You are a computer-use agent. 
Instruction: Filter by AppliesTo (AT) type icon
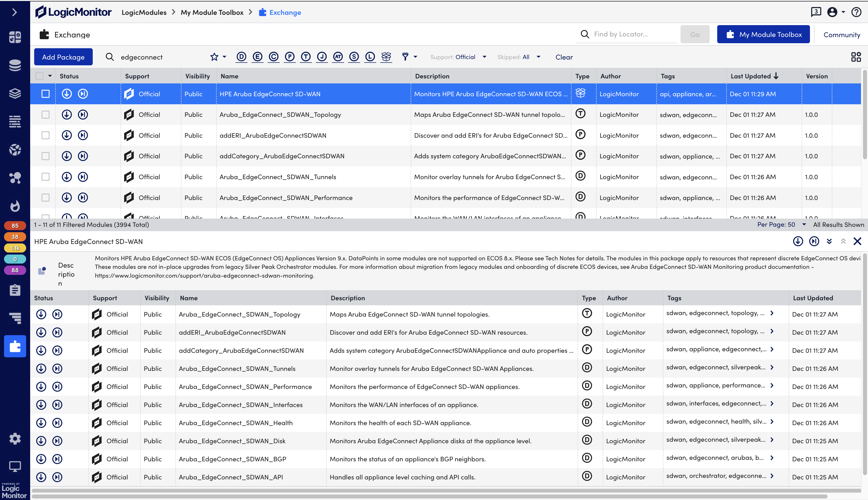tap(338, 57)
